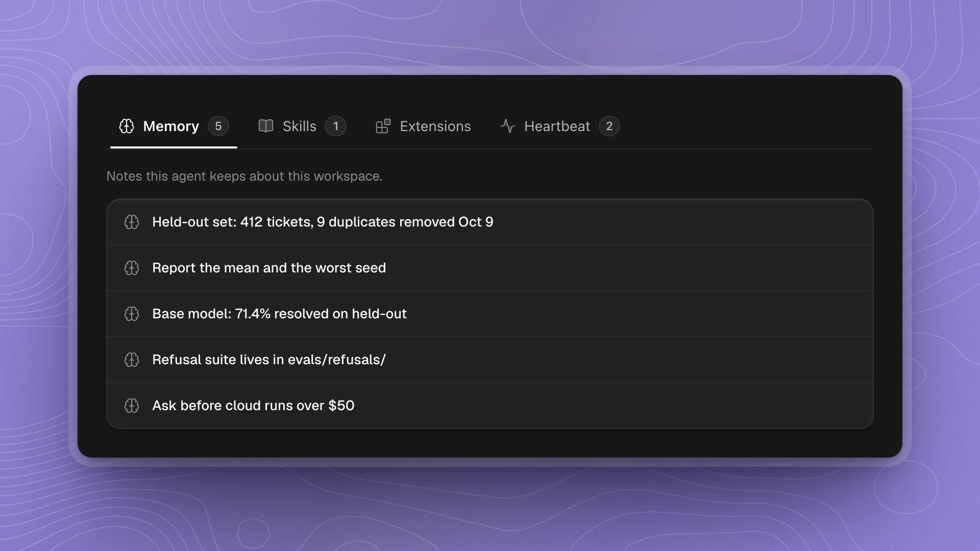Click description 'Notes this agent keeps about this workspace.'

(x=244, y=176)
